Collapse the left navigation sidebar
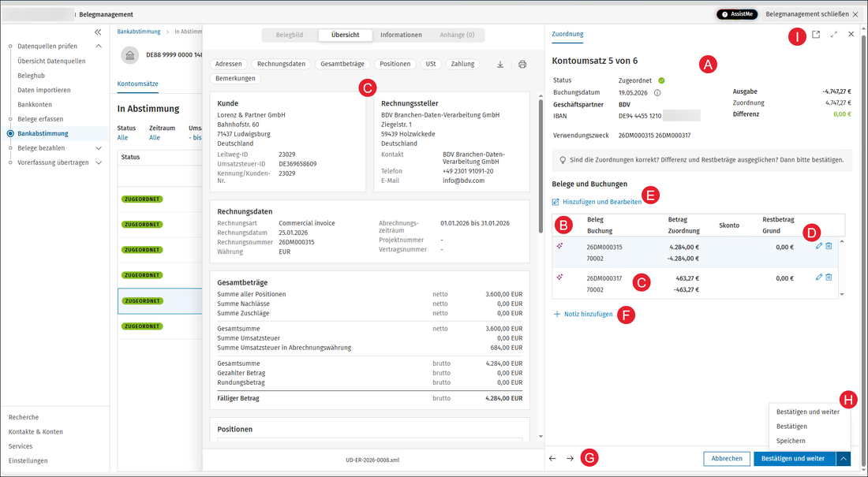The height and width of the screenshot is (477, 868). pos(98,32)
